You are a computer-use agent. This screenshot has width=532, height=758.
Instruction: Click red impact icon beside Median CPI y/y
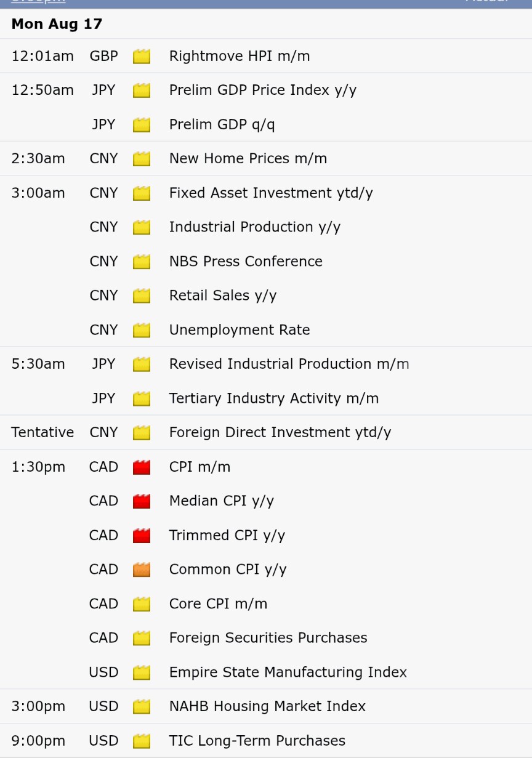(x=142, y=501)
